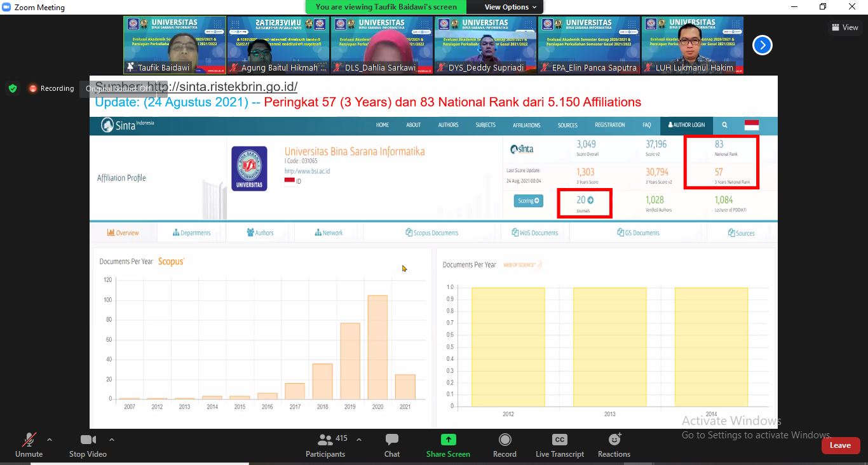Unmute the microphone in Zoom

coord(29,445)
